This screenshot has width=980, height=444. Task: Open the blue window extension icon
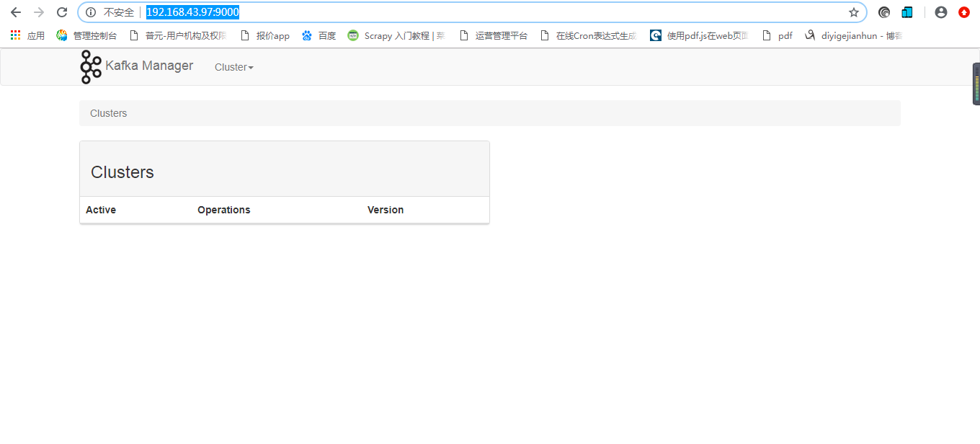tap(907, 12)
